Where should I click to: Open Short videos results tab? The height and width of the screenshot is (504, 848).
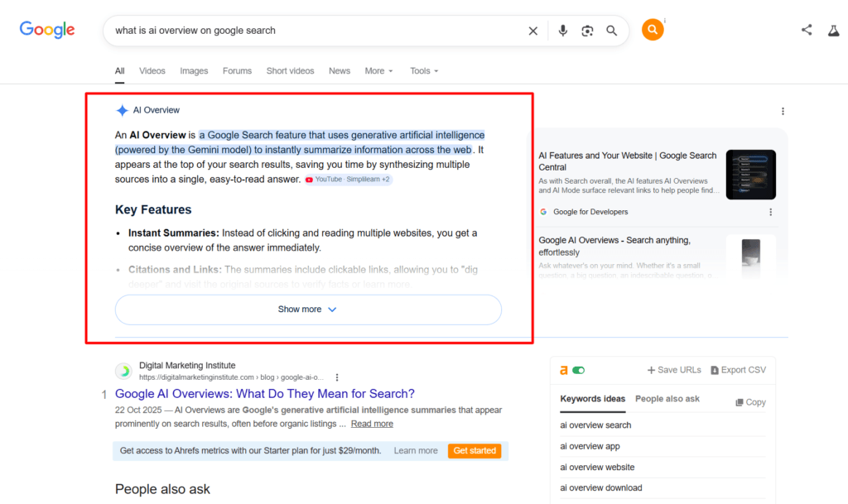(x=291, y=71)
